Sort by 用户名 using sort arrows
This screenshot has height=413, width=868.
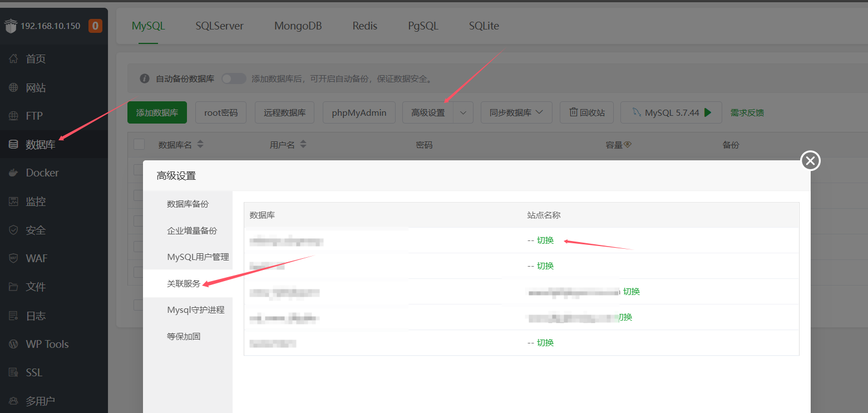303,144
